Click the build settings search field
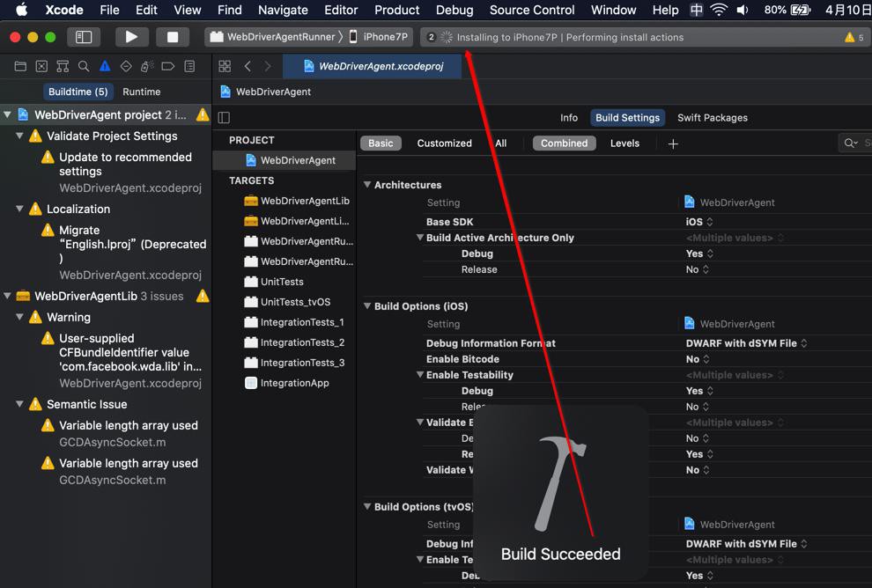Screen dimensions: 872x588 click(x=855, y=143)
